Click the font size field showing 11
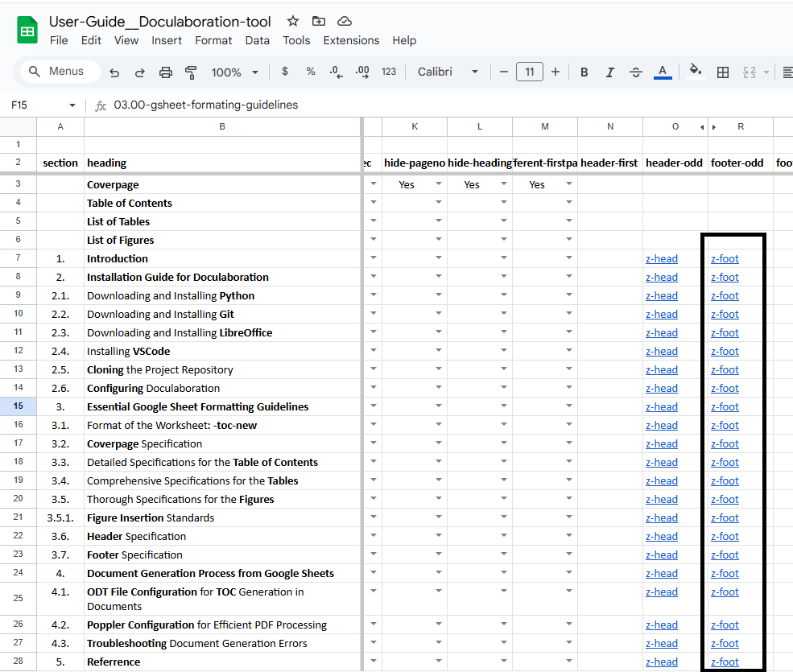This screenshot has width=793, height=672. click(x=530, y=72)
